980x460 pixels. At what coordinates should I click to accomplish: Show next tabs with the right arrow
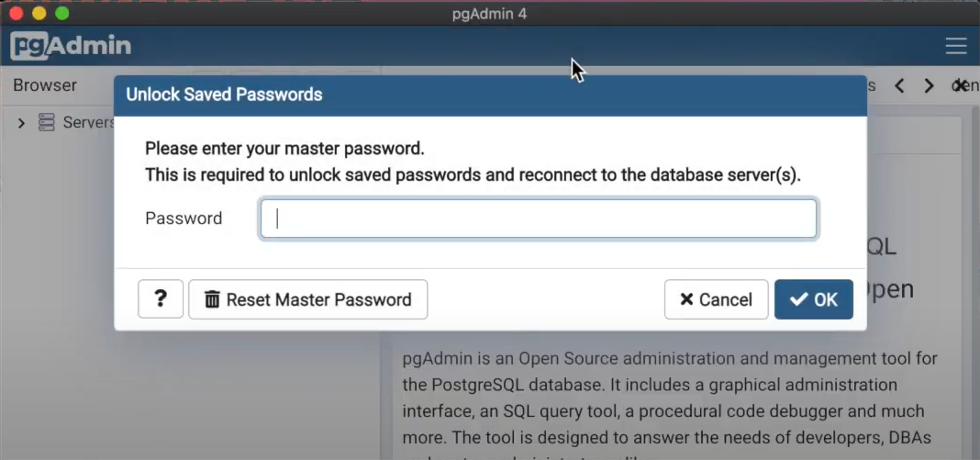coord(929,85)
